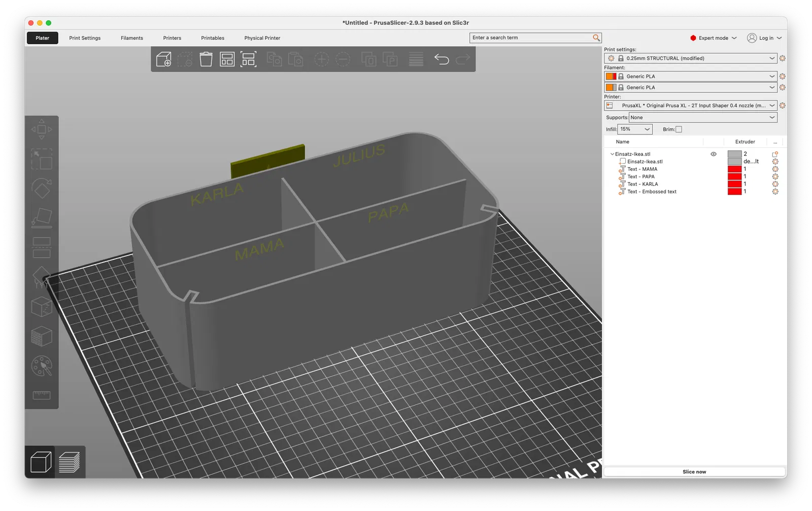The width and height of the screenshot is (812, 511).
Task: Click the Undo arrow in toolbar
Action: coord(442,59)
